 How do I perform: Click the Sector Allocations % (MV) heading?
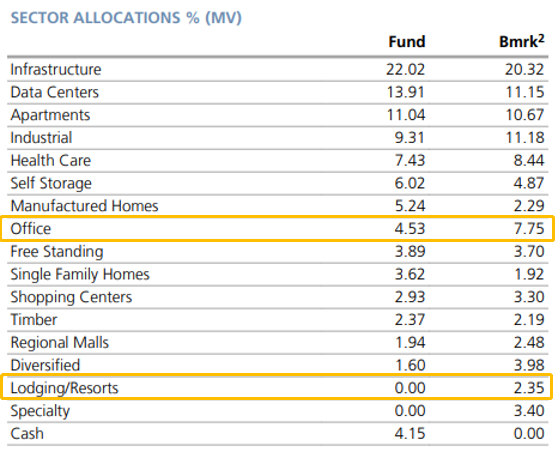(126, 18)
